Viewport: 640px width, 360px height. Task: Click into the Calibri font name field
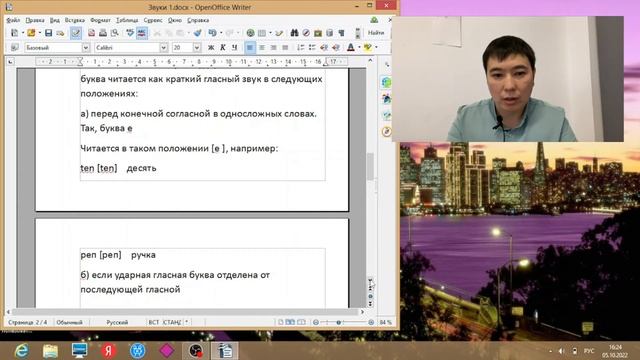point(127,48)
